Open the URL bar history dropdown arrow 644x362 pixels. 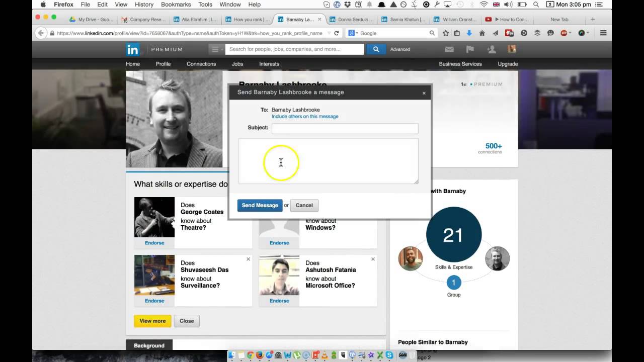(x=329, y=33)
